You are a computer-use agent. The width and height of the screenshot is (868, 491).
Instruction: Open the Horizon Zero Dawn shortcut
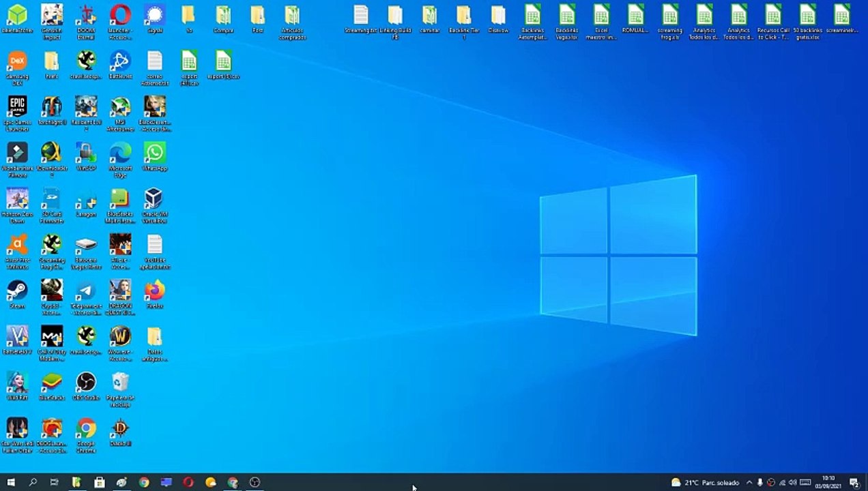(17, 205)
